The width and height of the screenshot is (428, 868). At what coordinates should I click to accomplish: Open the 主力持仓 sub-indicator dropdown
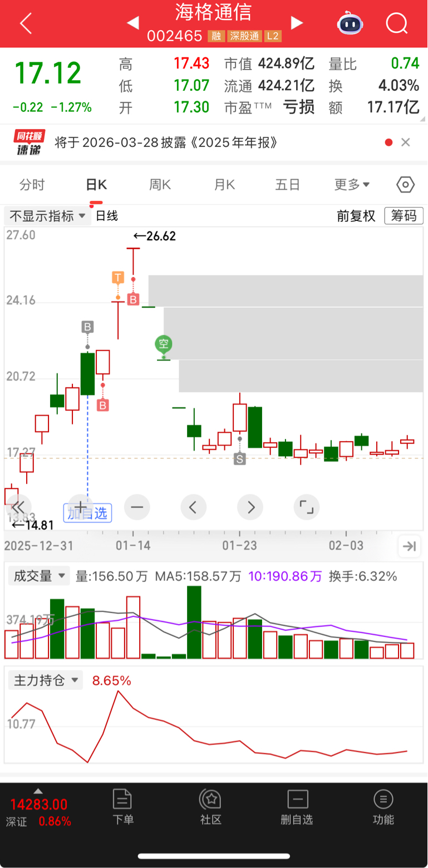click(x=45, y=680)
